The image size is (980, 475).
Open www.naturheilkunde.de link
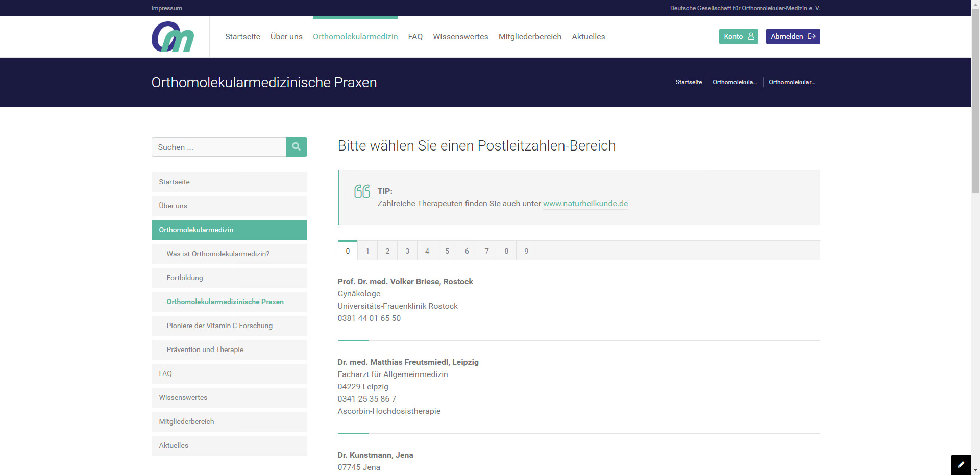[x=585, y=203]
